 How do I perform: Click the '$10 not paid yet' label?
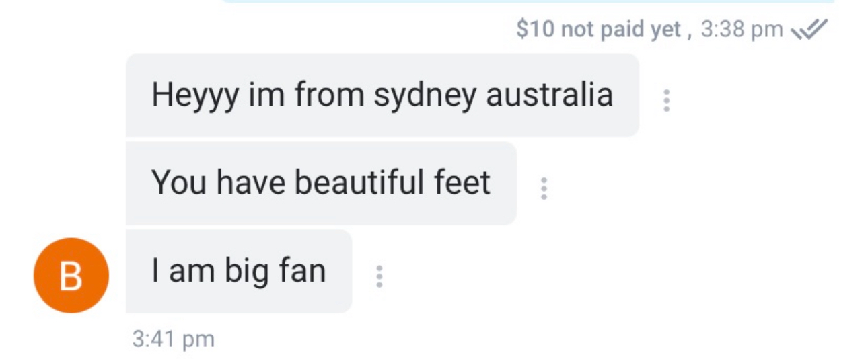pos(599,30)
